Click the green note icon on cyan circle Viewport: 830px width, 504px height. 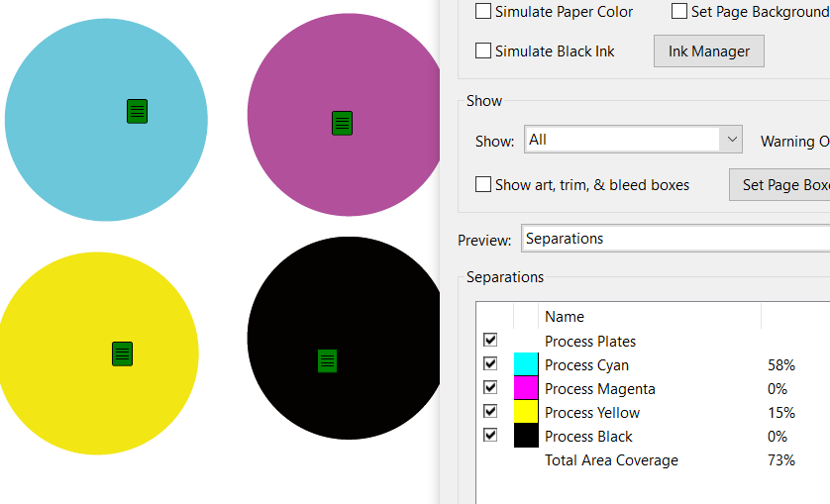(137, 111)
